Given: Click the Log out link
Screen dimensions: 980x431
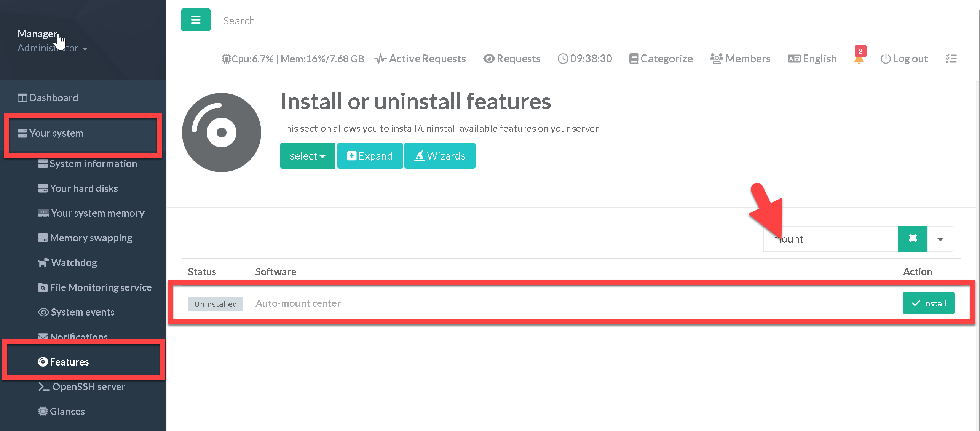Looking at the screenshot, I should (904, 59).
